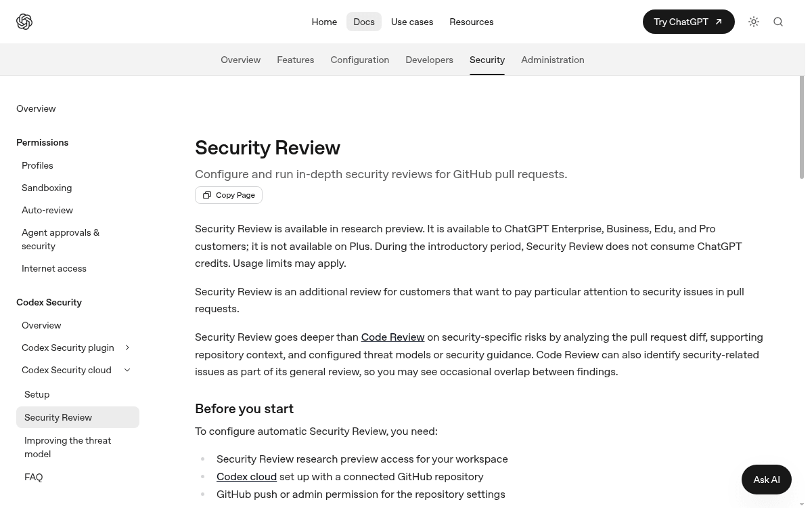Click the Ask AI button
Image resolution: width=812 pixels, height=508 pixels.
tap(767, 480)
